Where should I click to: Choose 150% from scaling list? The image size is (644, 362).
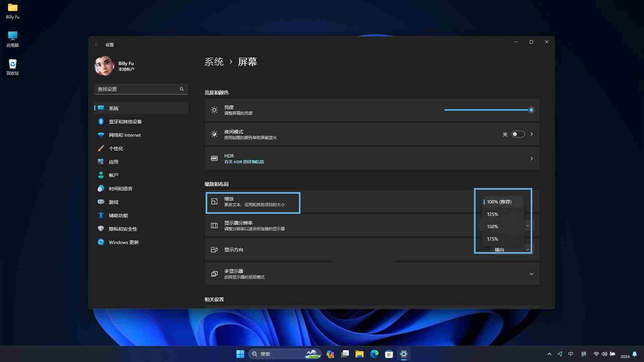492,227
